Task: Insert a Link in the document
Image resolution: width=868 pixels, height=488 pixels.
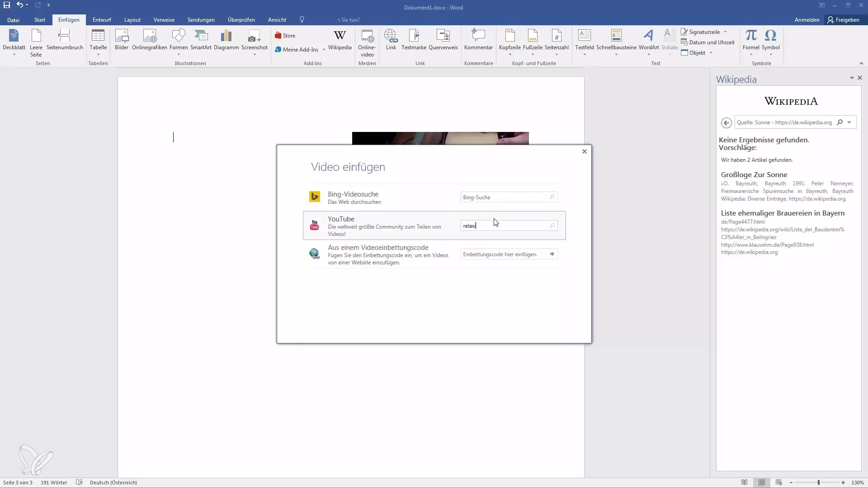Action: (x=391, y=40)
